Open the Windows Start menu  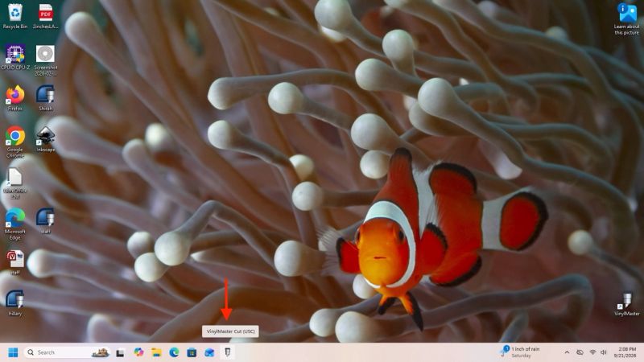click(x=13, y=352)
